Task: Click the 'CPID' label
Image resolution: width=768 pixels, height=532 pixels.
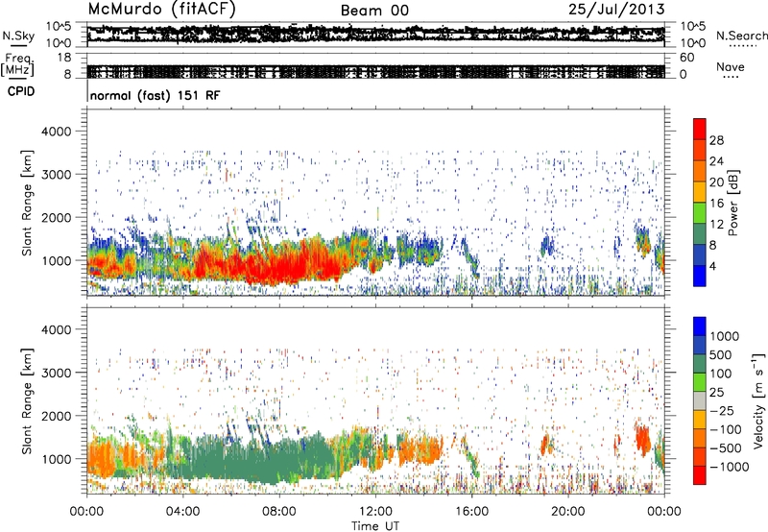Action: point(21,91)
